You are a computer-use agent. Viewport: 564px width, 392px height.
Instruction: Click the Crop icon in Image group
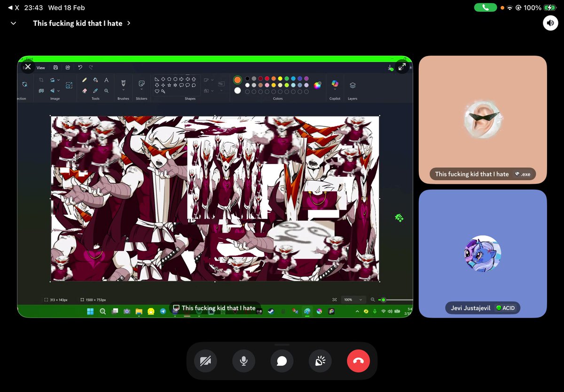click(x=41, y=80)
